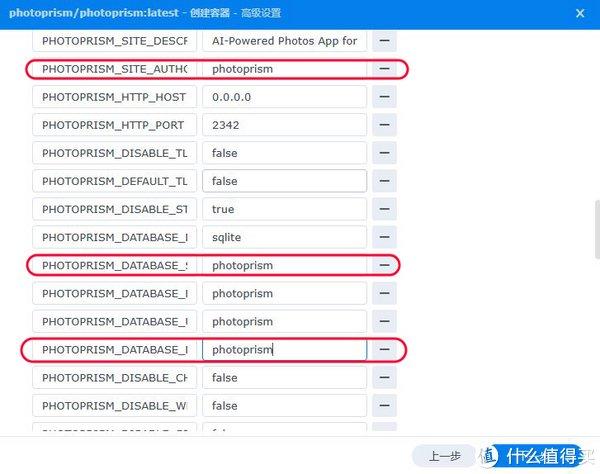
Task: Edit the true value of PHOTOPRISM_DISABLE_ST
Action: [x=284, y=209]
